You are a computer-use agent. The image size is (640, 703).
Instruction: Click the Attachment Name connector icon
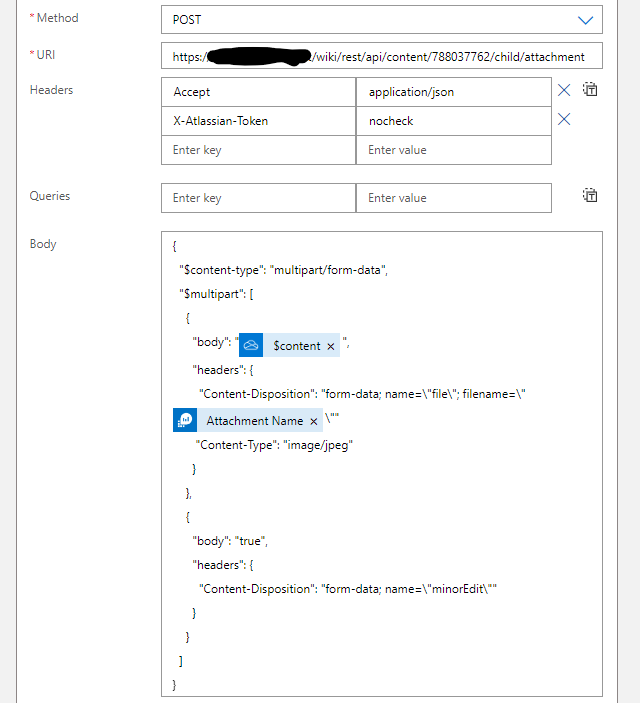click(185, 420)
